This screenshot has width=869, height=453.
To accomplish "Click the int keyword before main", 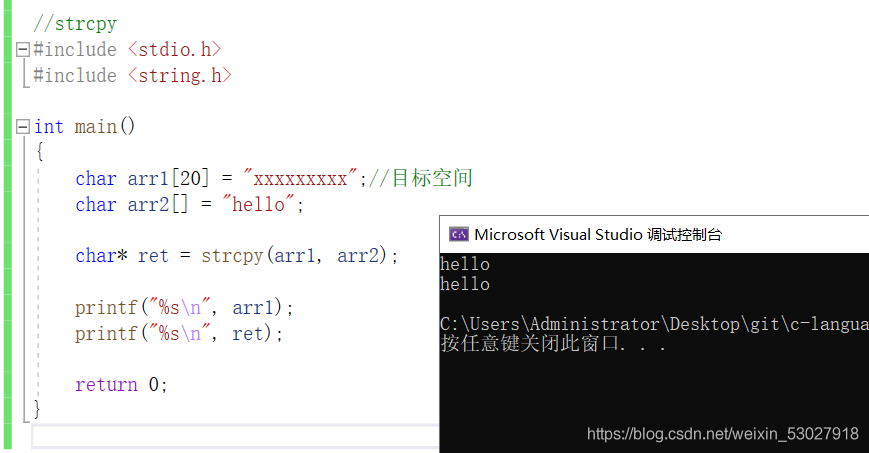I will (49, 127).
